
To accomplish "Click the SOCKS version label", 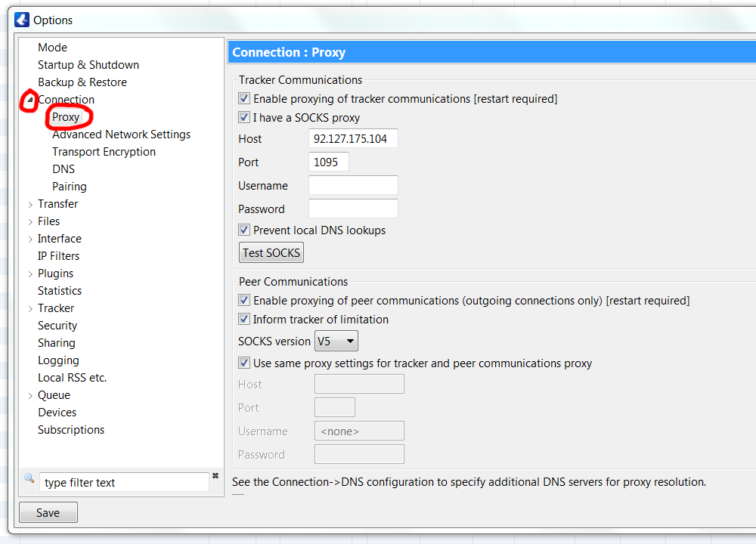I will pyautogui.click(x=274, y=342).
